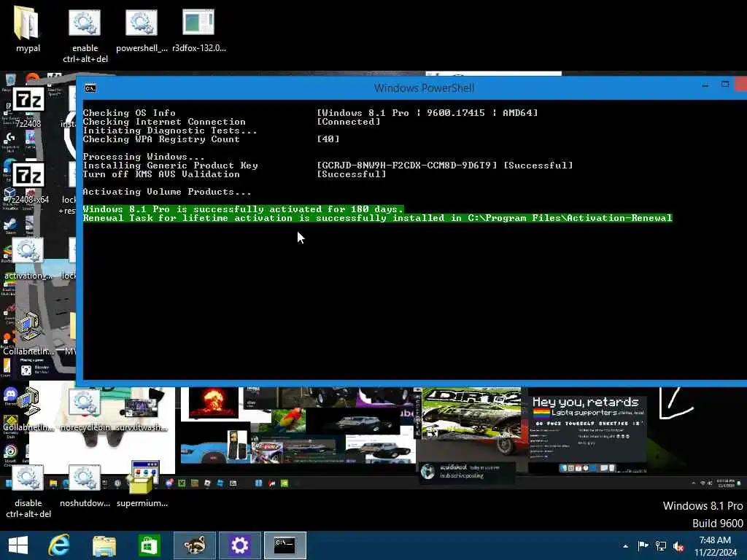Open the mypal folder on desktop
The width and height of the screenshot is (747, 560).
pyautogui.click(x=28, y=29)
